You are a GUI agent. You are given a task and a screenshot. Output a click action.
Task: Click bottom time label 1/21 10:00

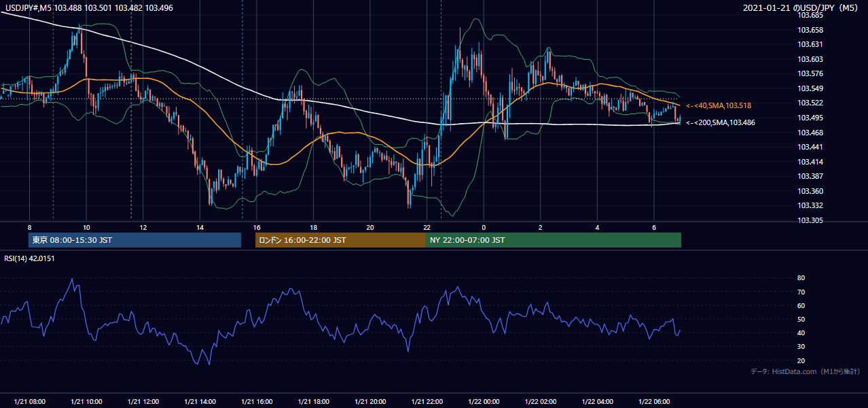(86, 402)
